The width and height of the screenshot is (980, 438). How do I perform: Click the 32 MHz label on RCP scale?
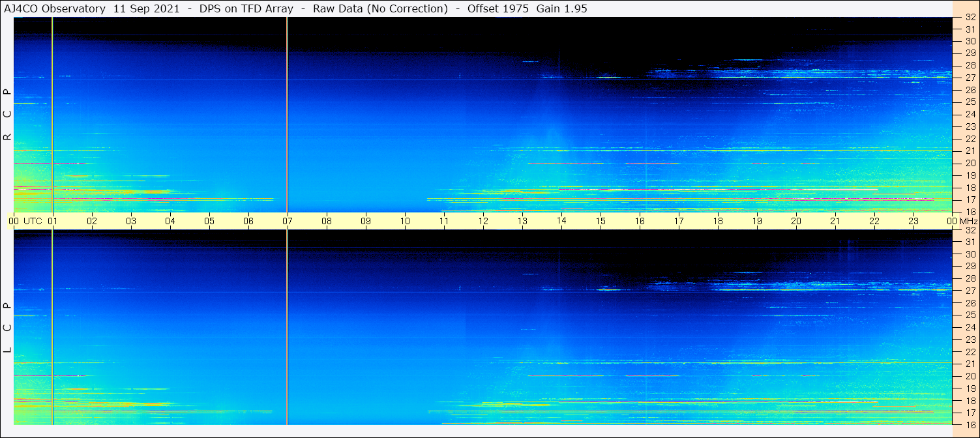coord(970,18)
